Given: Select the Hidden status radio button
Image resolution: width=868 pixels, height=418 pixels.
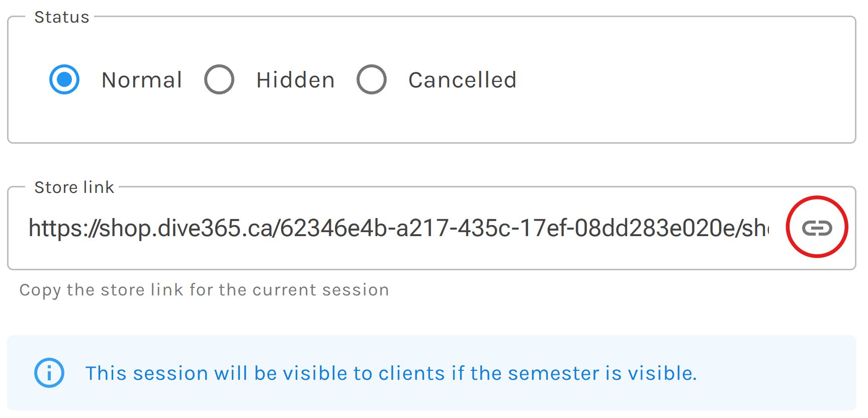Looking at the screenshot, I should (219, 79).
